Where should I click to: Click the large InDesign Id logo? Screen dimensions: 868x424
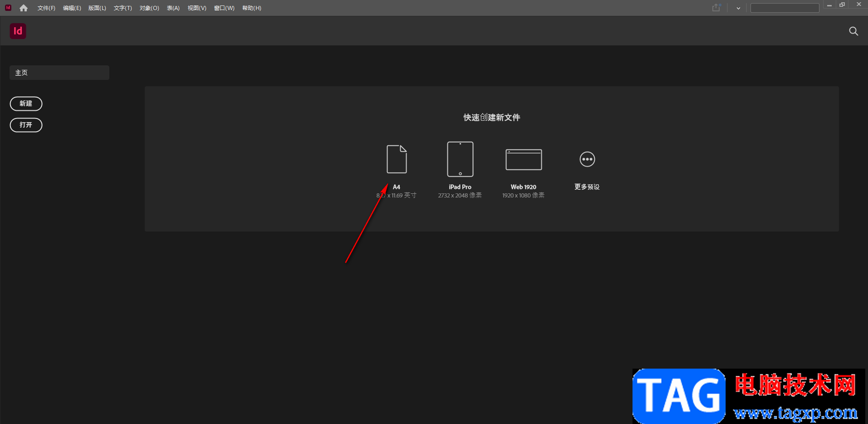point(18,31)
